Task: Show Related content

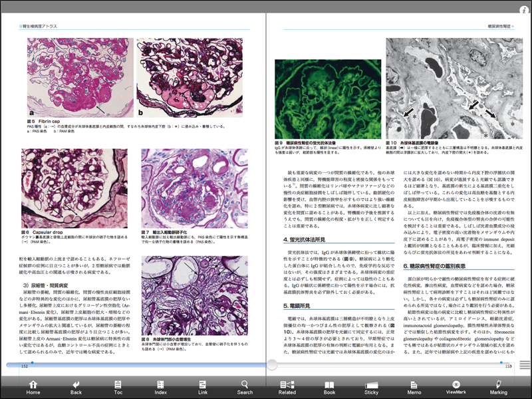Action: [x=287, y=386]
